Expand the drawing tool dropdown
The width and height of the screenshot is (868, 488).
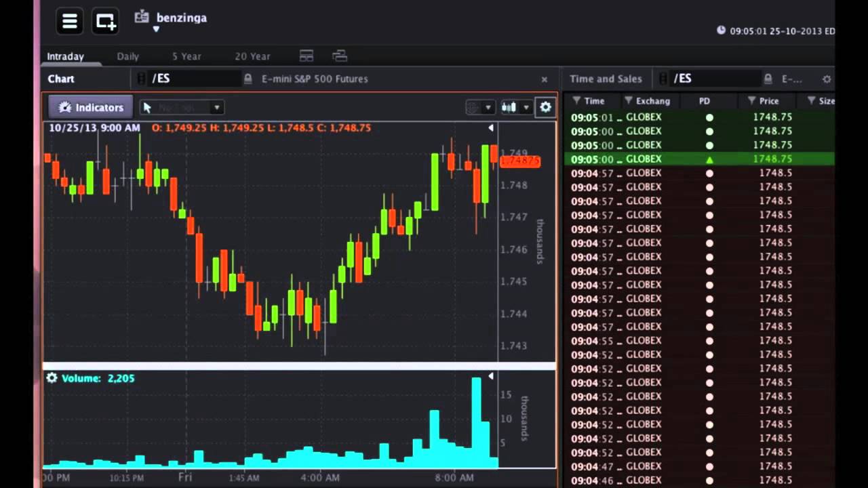coord(216,107)
